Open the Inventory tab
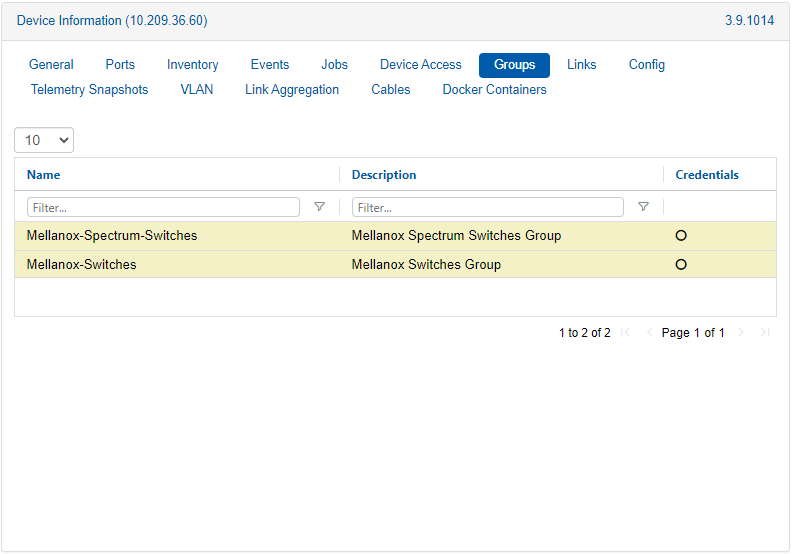This screenshot has width=792, height=554. [192, 65]
